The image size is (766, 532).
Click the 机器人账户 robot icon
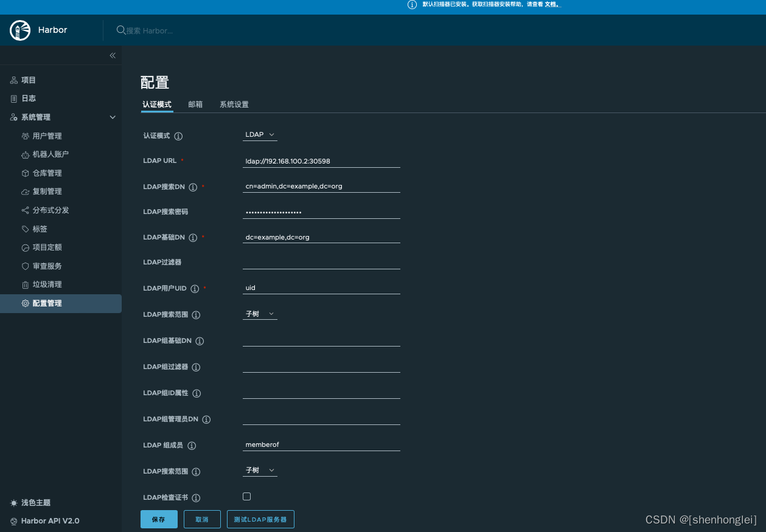[x=25, y=154]
